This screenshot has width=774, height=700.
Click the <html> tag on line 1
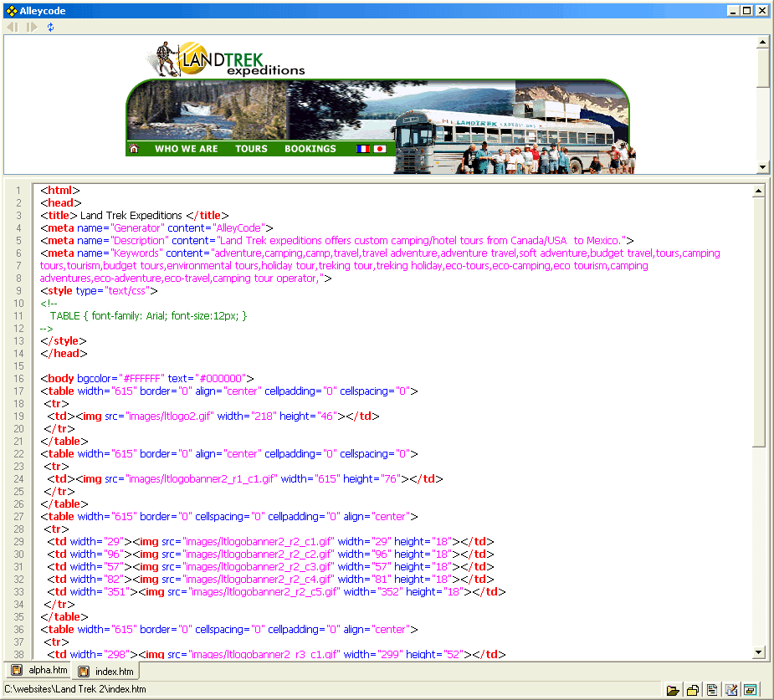[60, 191]
